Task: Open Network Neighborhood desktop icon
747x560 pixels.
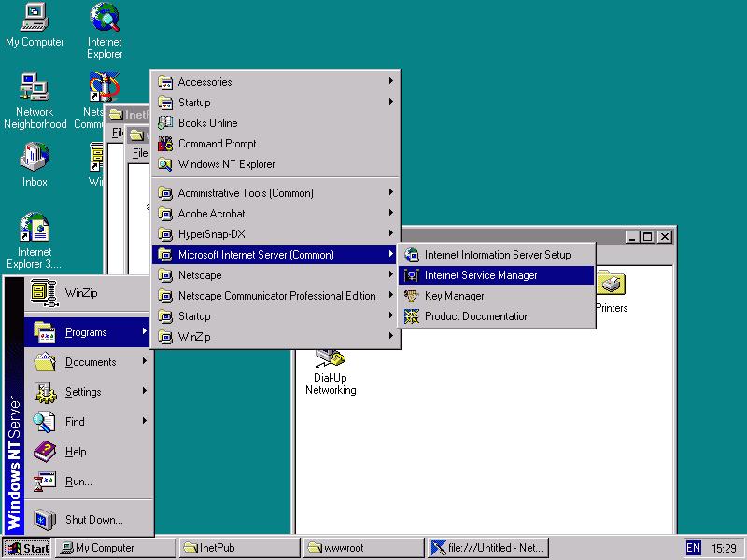Action: [x=35, y=88]
